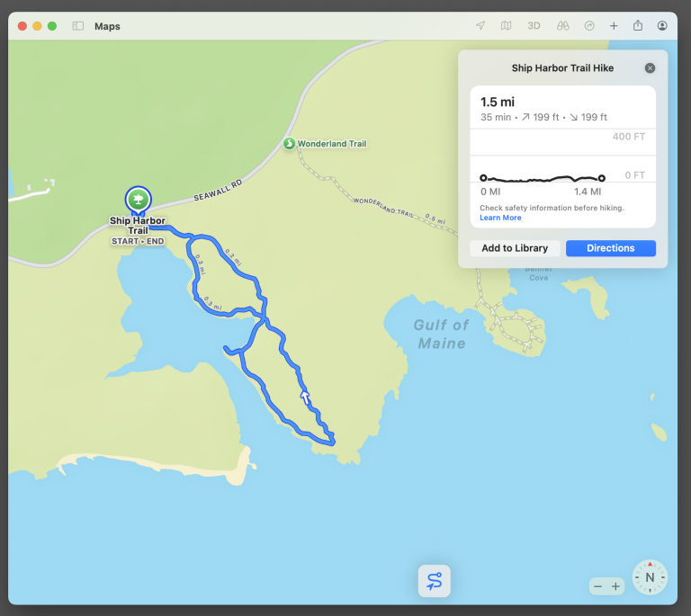Click the elevation profile end point

(x=602, y=178)
